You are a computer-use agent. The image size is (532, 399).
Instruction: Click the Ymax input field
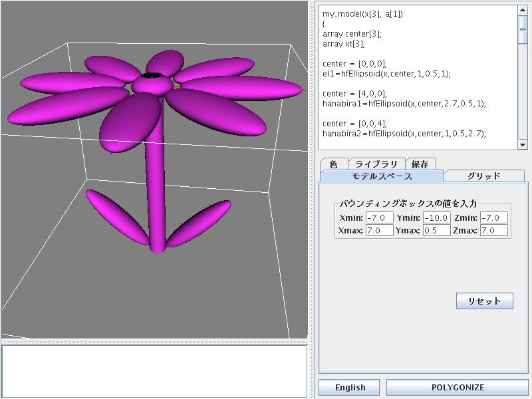[x=437, y=230]
